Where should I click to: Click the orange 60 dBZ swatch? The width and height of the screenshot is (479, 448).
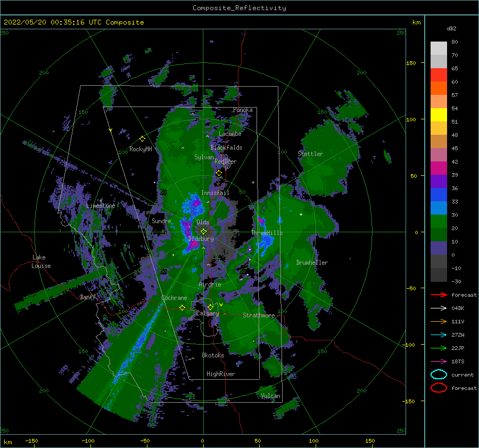coord(439,88)
